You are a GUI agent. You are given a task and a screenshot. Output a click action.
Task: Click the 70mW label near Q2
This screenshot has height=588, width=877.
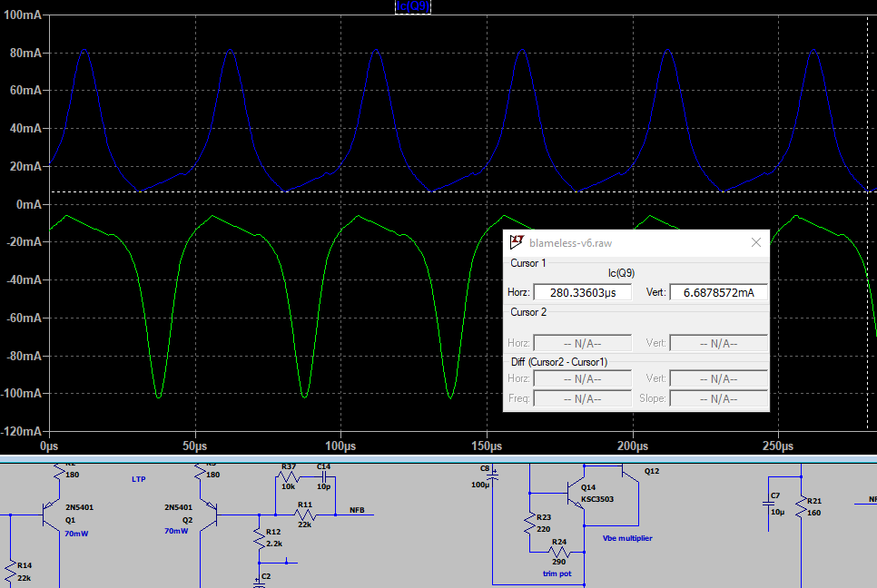(x=176, y=531)
